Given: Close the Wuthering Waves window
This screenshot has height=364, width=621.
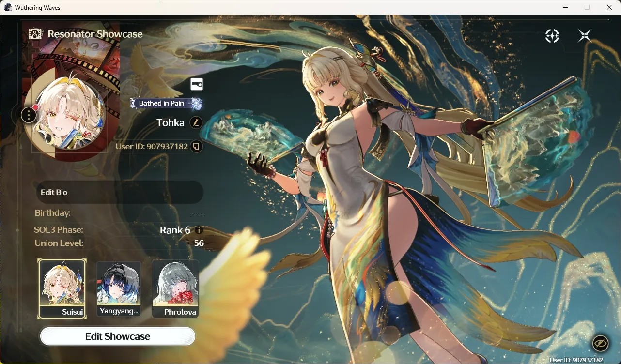Looking at the screenshot, I should pyautogui.click(x=610, y=7).
